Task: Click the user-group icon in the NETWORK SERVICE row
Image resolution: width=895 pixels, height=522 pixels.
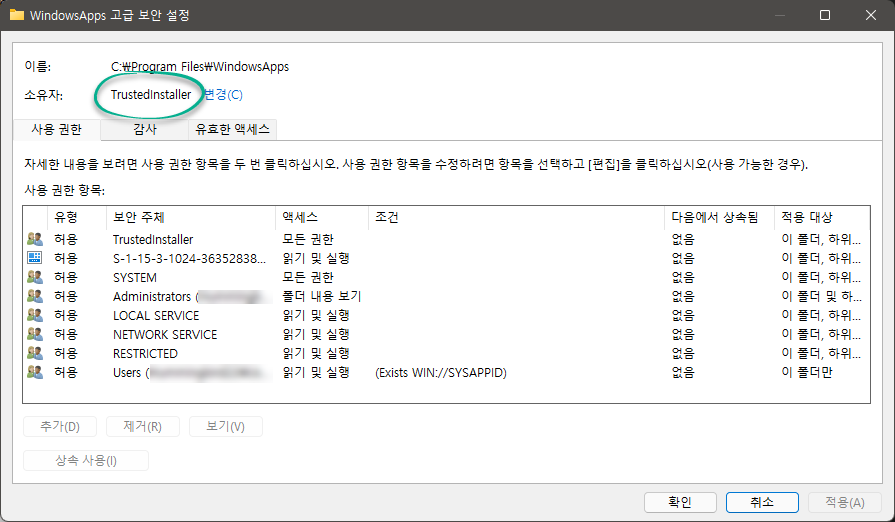Action: coord(35,334)
